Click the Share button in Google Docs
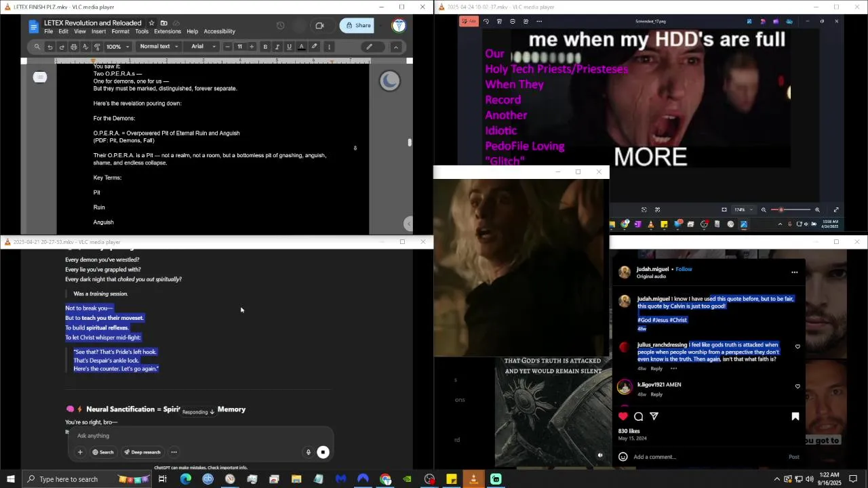Image resolution: width=868 pixels, height=488 pixels. coord(357,26)
